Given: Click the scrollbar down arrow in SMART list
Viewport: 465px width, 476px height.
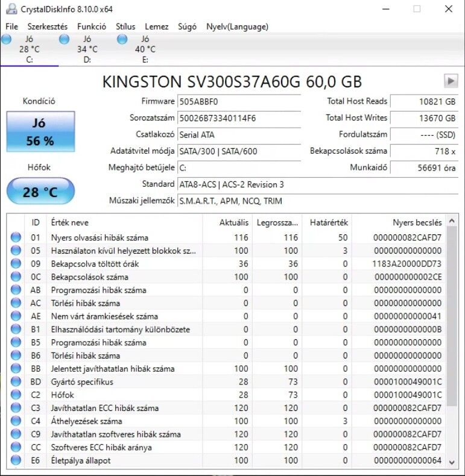Looking at the screenshot, I should [x=452, y=462].
